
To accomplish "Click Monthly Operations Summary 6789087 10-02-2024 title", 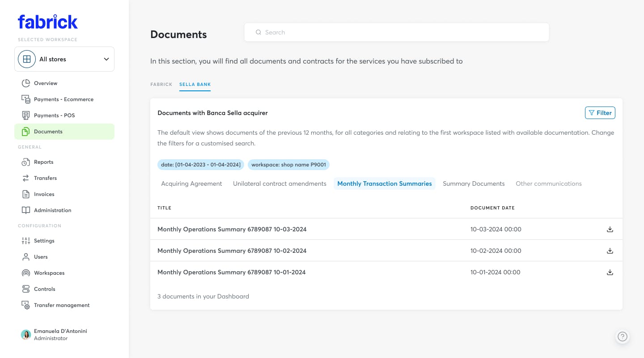I will pyautogui.click(x=232, y=251).
